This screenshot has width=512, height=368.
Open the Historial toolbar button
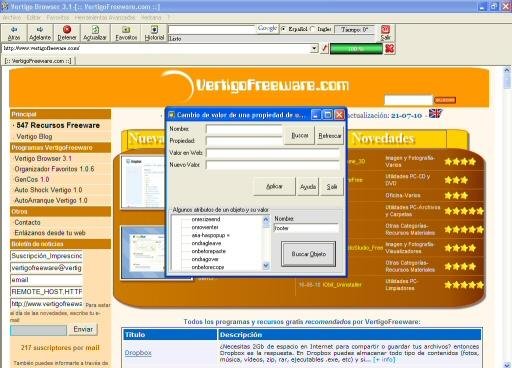[154, 33]
